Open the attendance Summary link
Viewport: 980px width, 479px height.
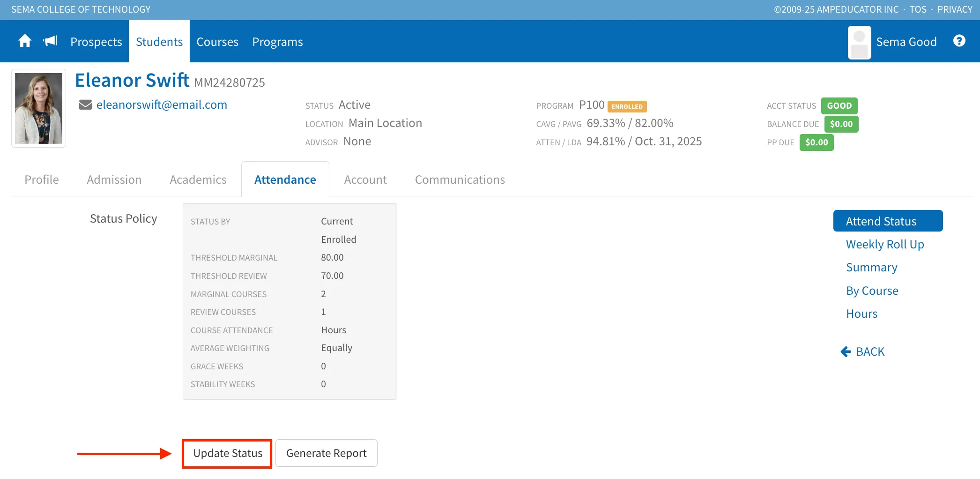(872, 267)
